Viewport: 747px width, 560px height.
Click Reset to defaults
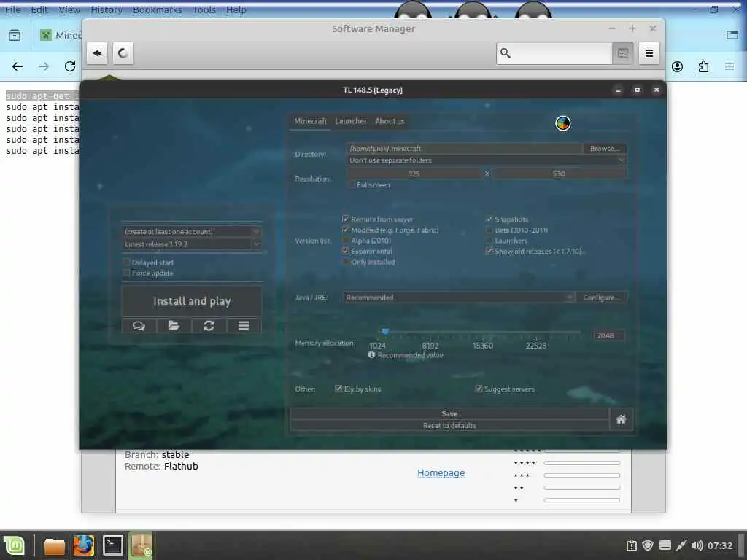tap(449, 425)
